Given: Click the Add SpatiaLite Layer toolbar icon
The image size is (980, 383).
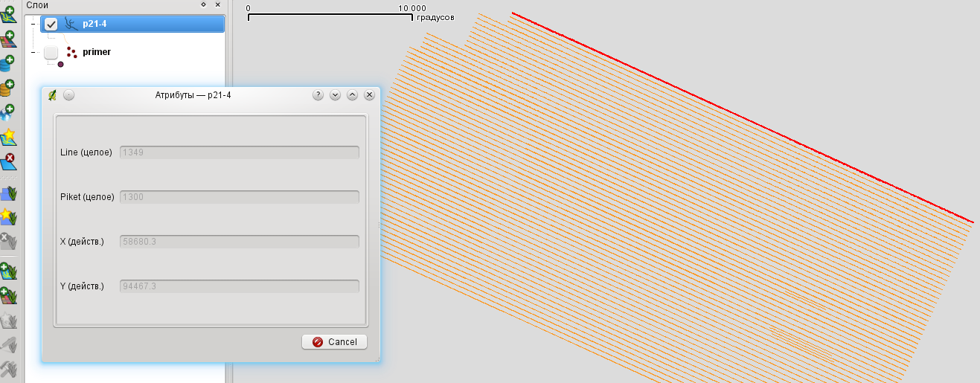Looking at the screenshot, I should tap(9, 88).
